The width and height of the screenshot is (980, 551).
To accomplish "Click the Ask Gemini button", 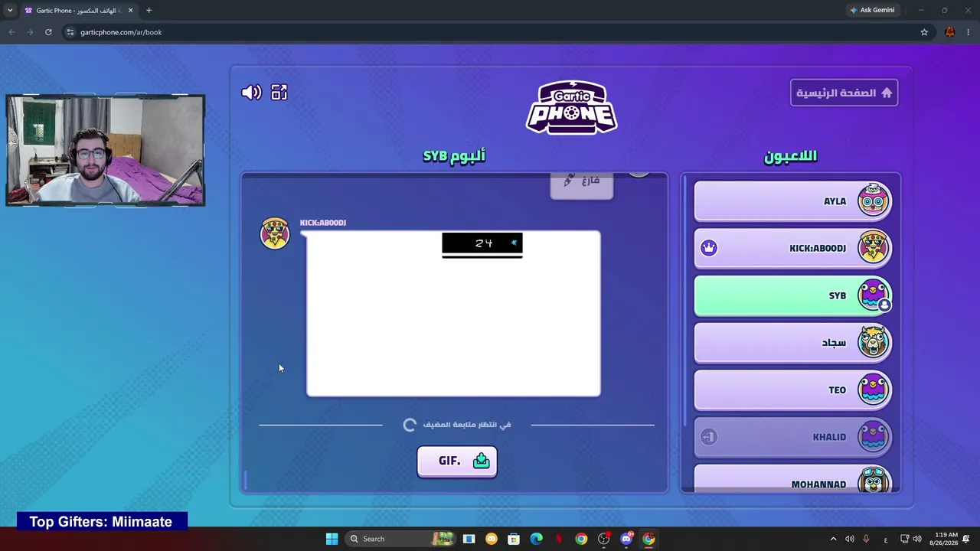I will pyautogui.click(x=872, y=11).
